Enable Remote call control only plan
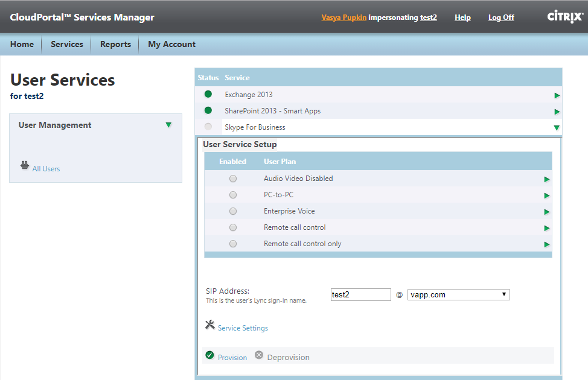The width and height of the screenshot is (588, 380). (233, 244)
